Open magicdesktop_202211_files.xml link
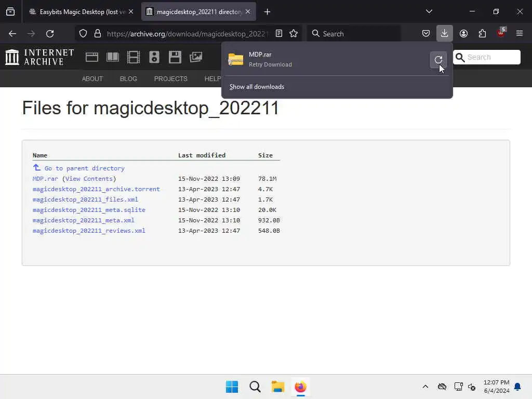The width and height of the screenshot is (532, 399). (x=85, y=199)
